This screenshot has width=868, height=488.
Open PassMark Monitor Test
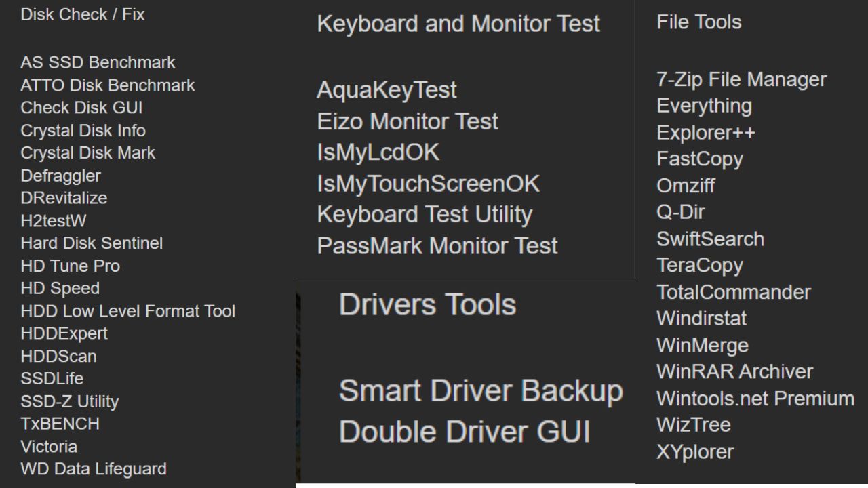(x=437, y=245)
